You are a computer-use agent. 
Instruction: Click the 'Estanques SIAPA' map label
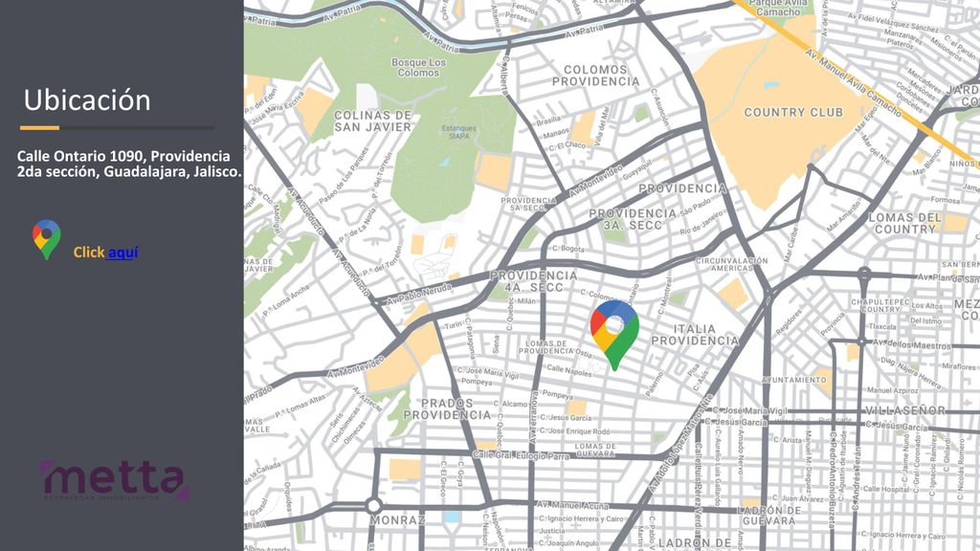458,132
